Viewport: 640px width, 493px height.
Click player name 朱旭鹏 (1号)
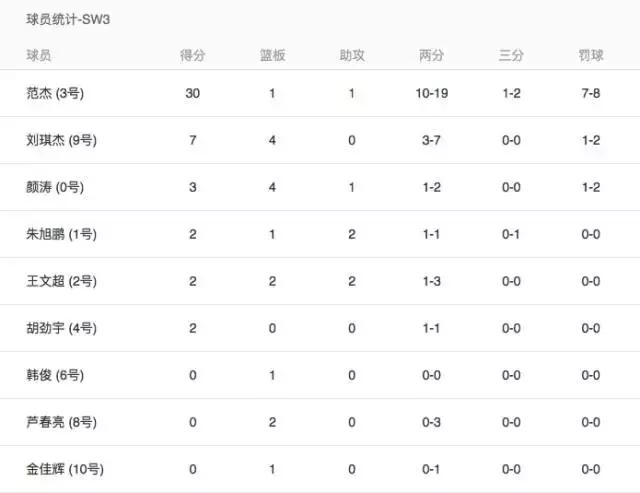(67, 234)
